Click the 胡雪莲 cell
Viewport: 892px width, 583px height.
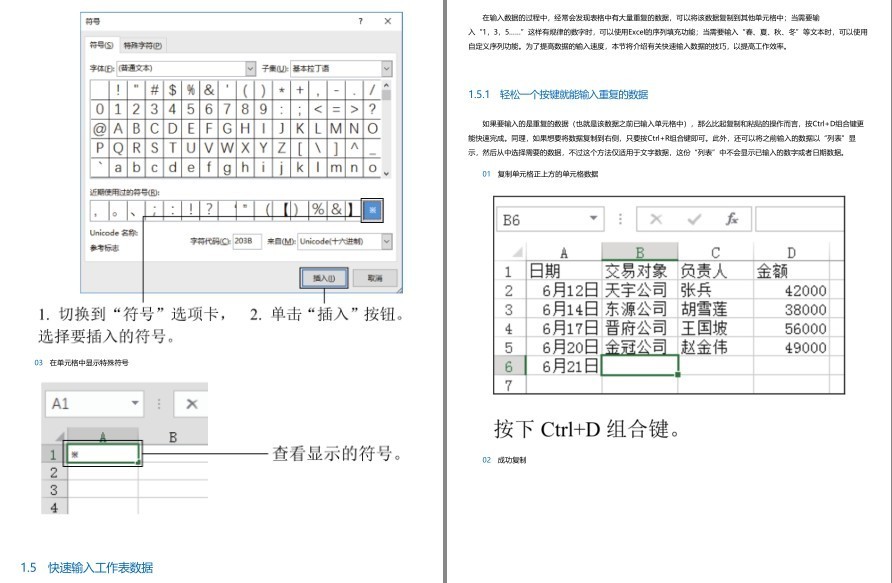[716, 309]
